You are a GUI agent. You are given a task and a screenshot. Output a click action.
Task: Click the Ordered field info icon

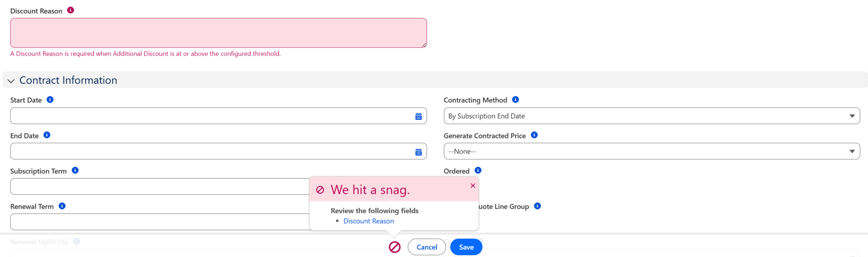click(x=478, y=170)
